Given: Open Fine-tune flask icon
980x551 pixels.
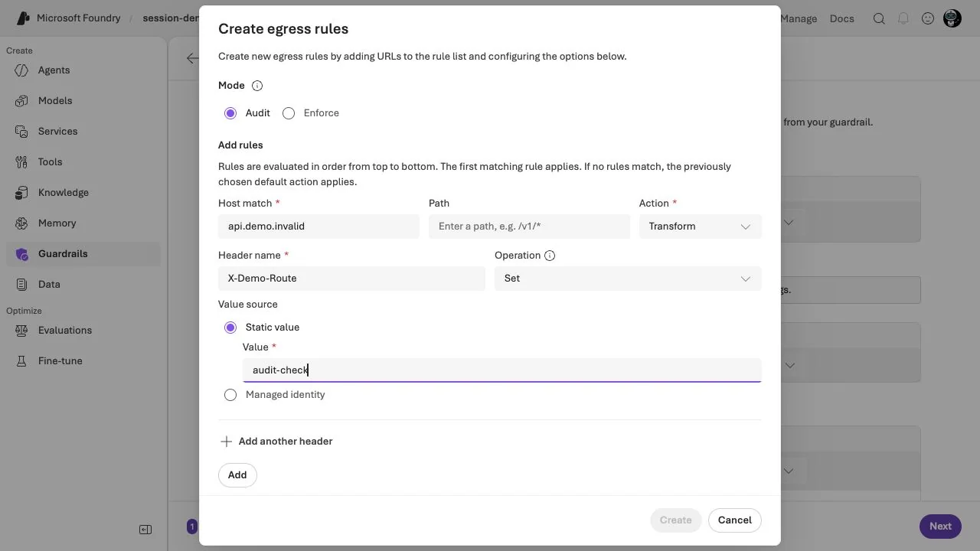Looking at the screenshot, I should (22, 361).
